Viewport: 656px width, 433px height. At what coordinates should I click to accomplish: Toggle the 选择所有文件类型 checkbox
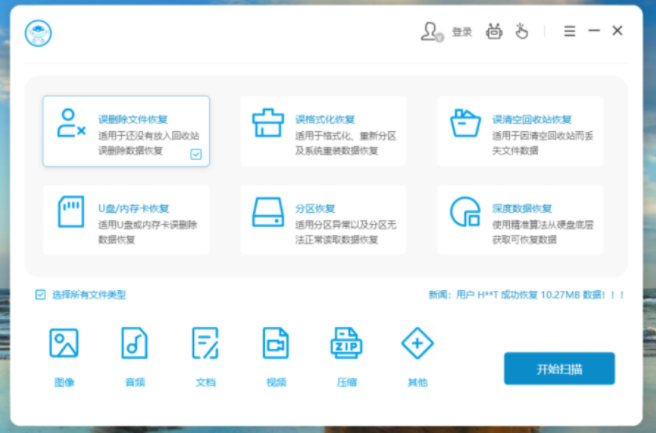pyautogui.click(x=40, y=295)
